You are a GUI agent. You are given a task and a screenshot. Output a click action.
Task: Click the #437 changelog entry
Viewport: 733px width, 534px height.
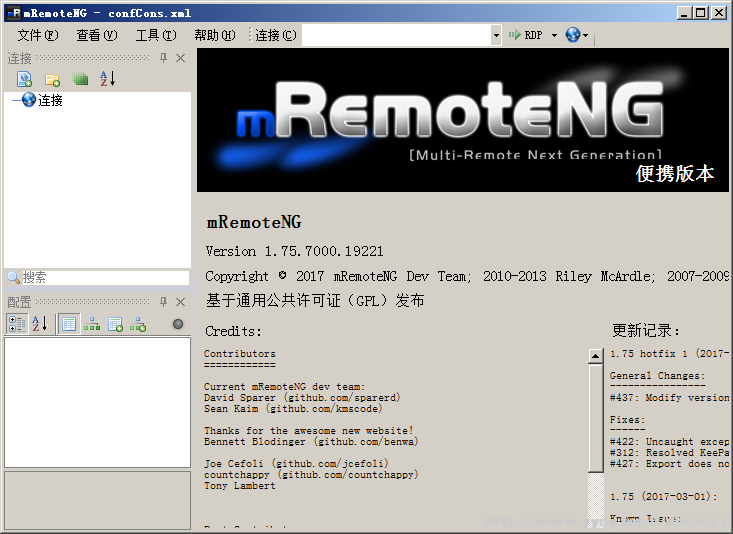tap(669, 397)
